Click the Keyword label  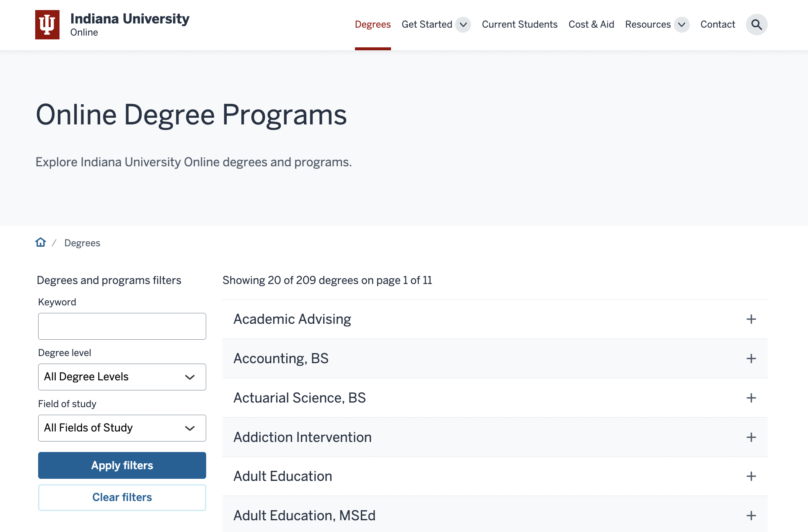pyautogui.click(x=57, y=302)
